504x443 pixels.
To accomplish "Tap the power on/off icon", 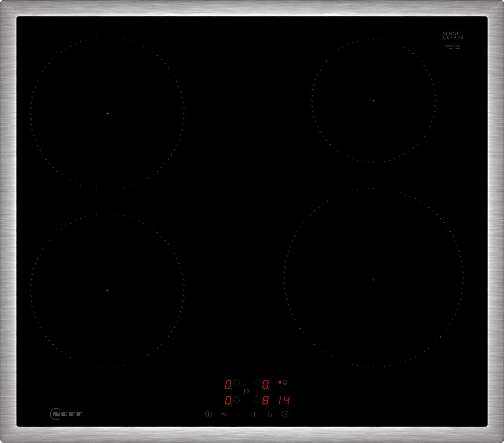I will [x=208, y=414].
